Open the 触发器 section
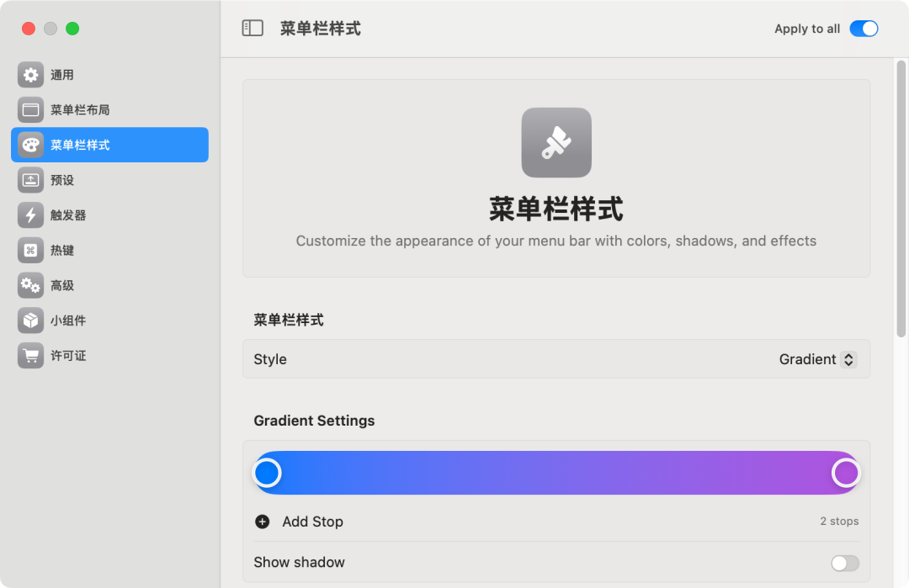909x588 pixels. (109, 215)
